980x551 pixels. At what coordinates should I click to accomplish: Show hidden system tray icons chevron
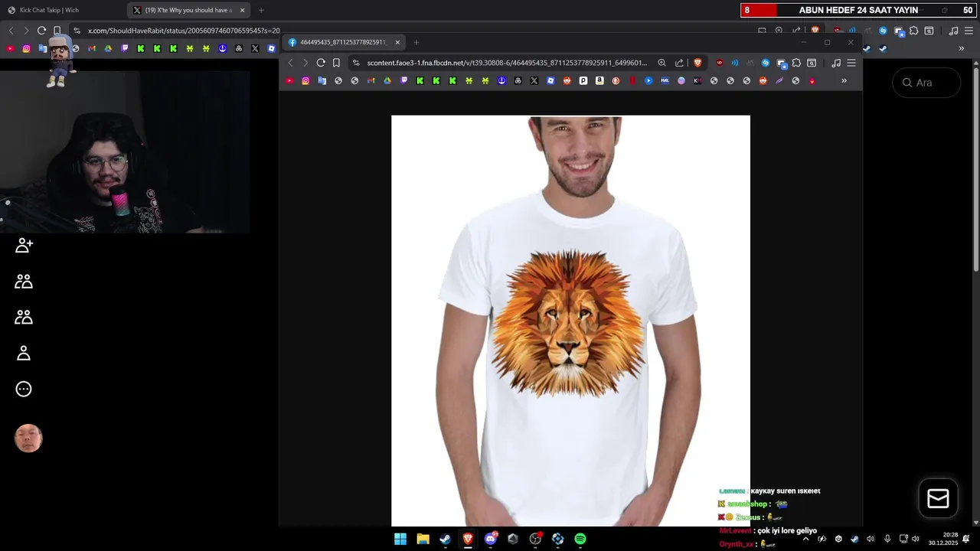click(805, 539)
